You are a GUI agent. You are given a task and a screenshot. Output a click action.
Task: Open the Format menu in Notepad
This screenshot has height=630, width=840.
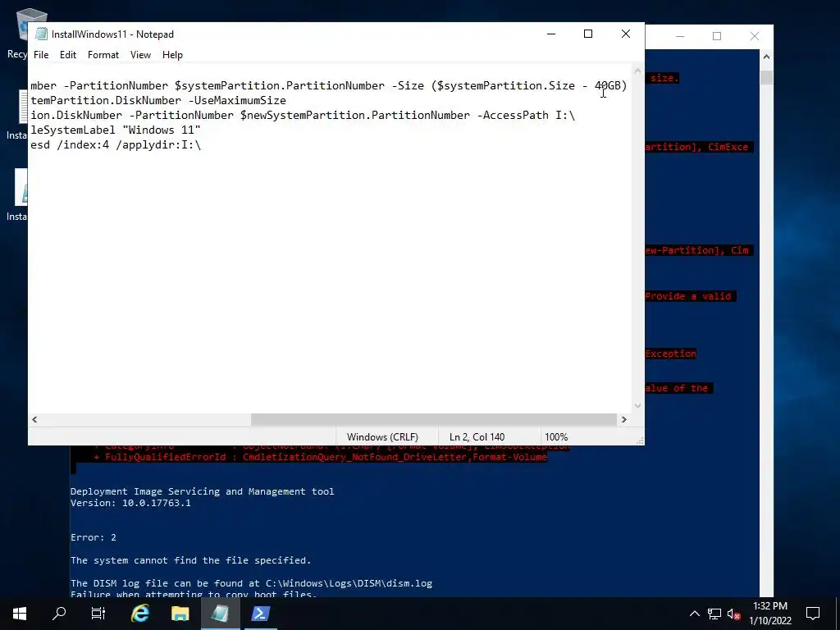click(103, 55)
